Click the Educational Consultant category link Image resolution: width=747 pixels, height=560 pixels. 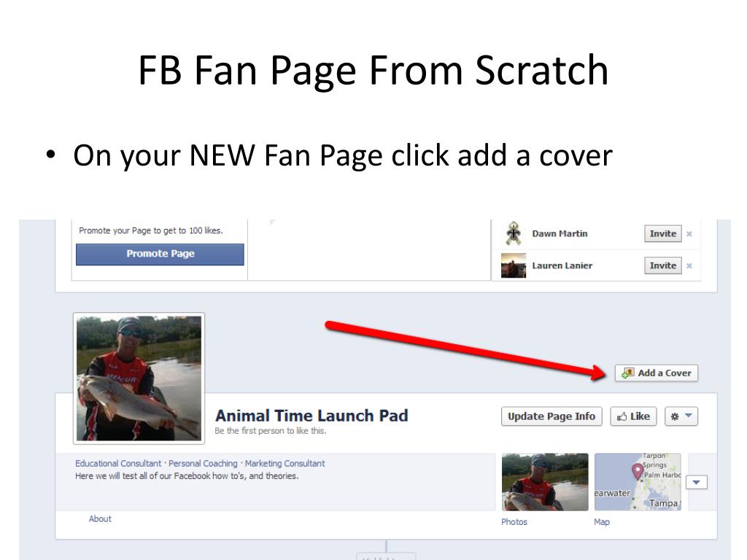(x=118, y=463)
